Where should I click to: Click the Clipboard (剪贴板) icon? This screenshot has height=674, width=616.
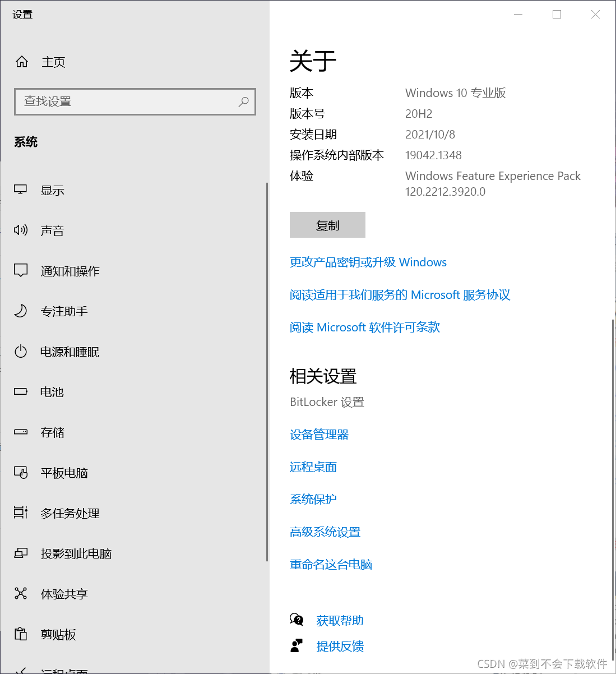point(21,634)
